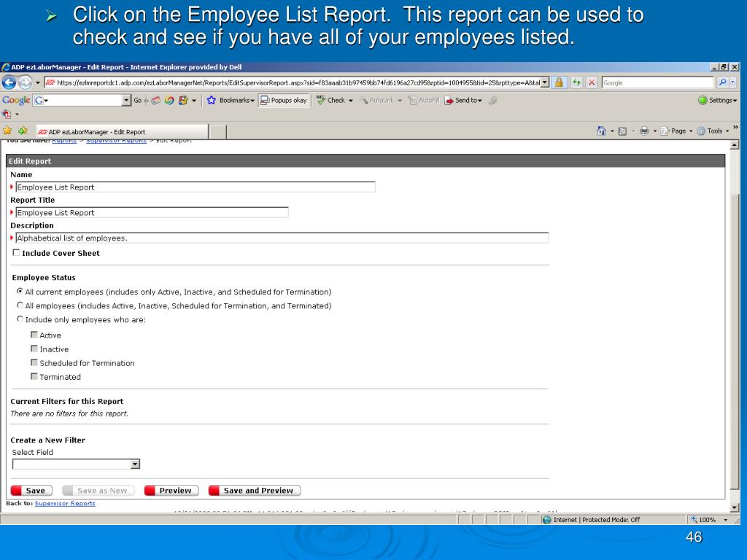Image resolution: width=747 pixels, height=560 pixels.
Task: Click the red Save button
Action: pos(31,491)
